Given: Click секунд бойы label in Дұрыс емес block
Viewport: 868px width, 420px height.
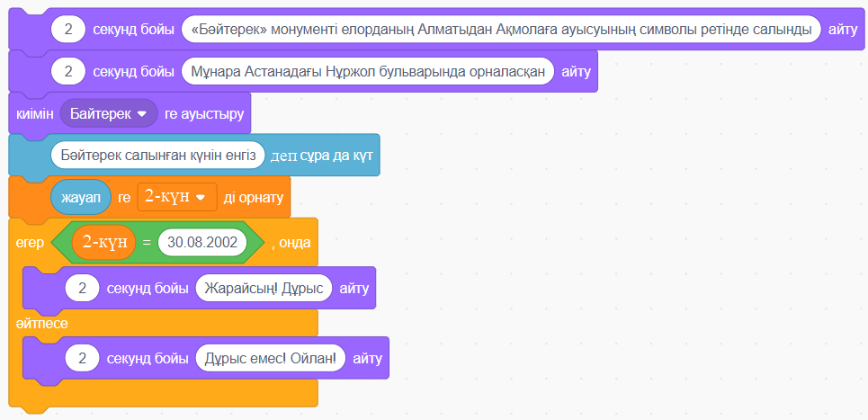Looking at the screenshot, I should coord(148,358).
